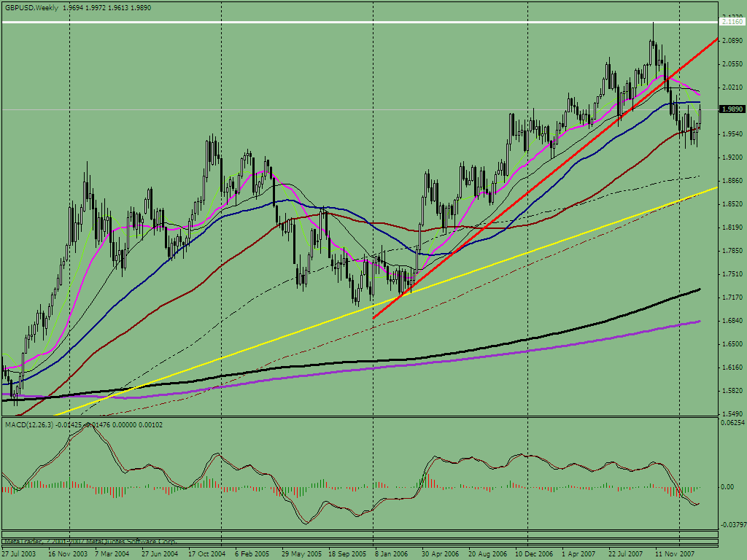Click the 10 Dec 2006 date label
Screen dimensions: 747x560
tap(534, 554)
